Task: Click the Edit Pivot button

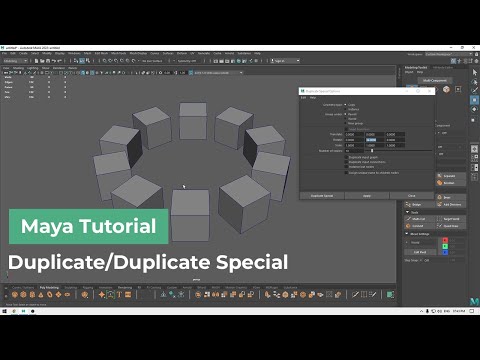Action: [x=420, y=252]
